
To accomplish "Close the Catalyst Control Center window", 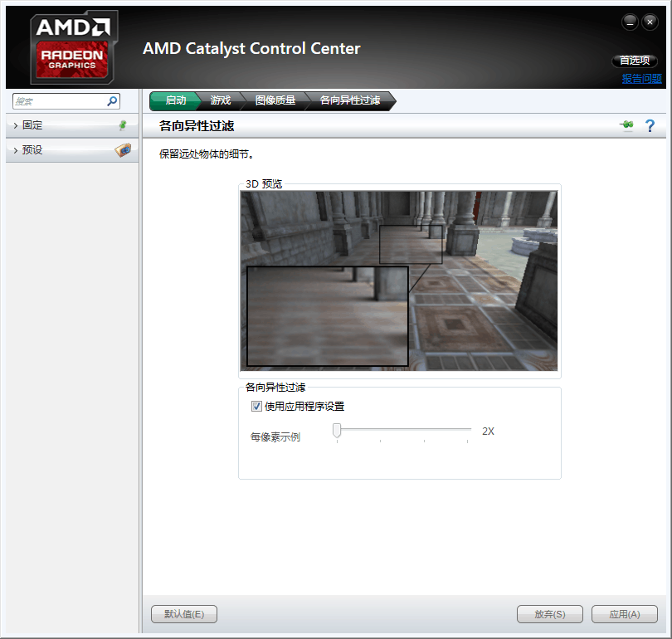I will [x=650, y=22].
